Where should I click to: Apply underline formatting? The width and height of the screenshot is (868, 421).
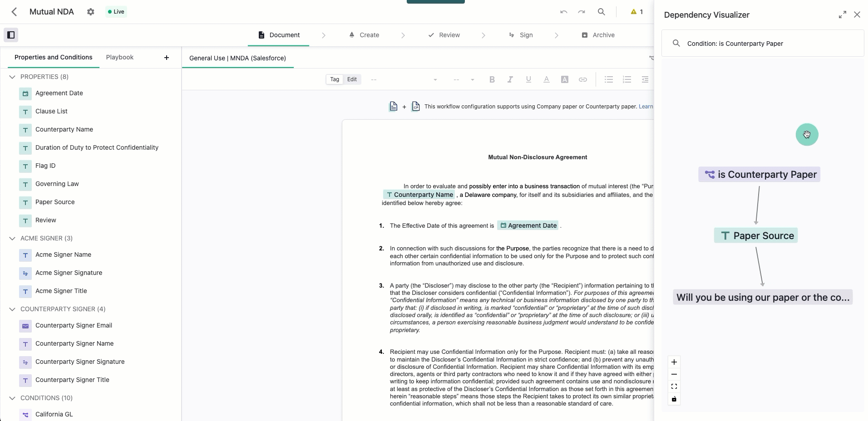tap(528, 79)
